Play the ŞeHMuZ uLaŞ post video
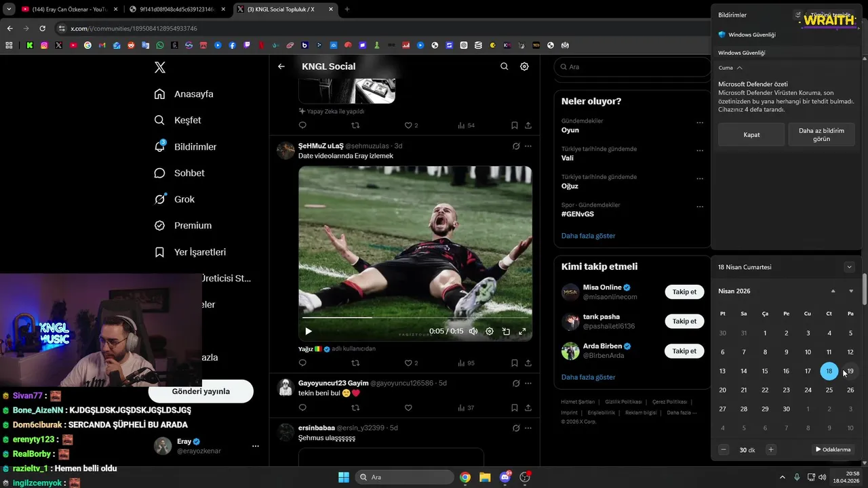 coord(309,331)
